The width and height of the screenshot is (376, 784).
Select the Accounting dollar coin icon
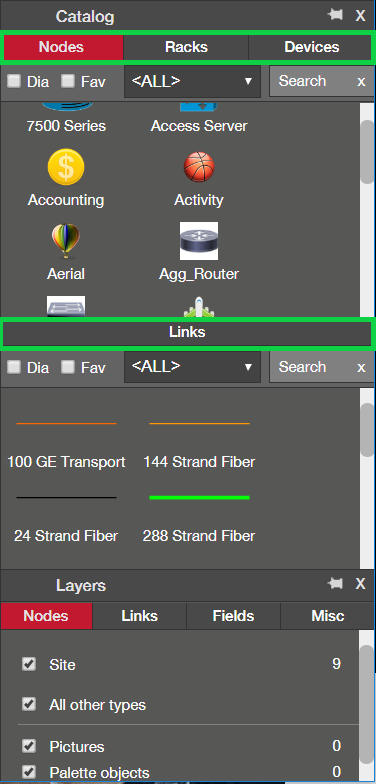coord(66,166)
